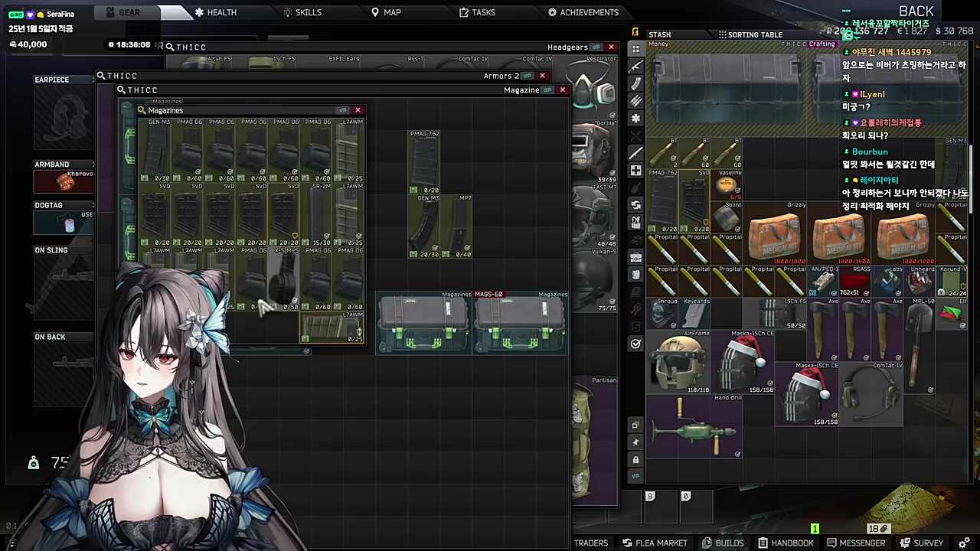Viewport: 980px width, 551px height.
Task: Open the MAP tab
Action: pyautogui.click(x=386, y=12)
